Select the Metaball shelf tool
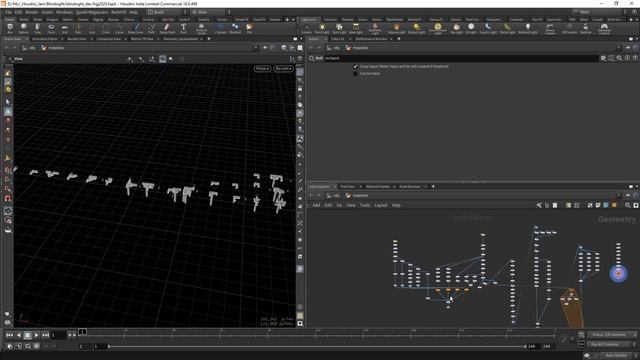The width and height of the screenshot is (640, 360). coord(235,29)
